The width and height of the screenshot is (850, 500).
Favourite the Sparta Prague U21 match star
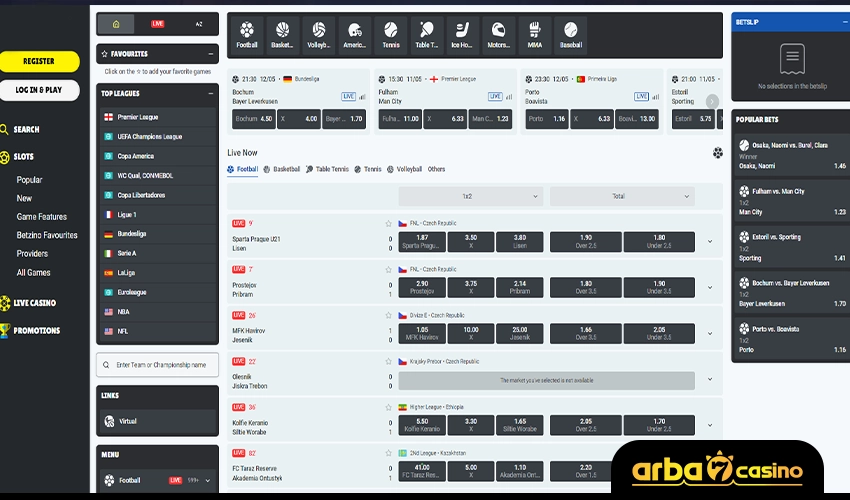(389, 223)
